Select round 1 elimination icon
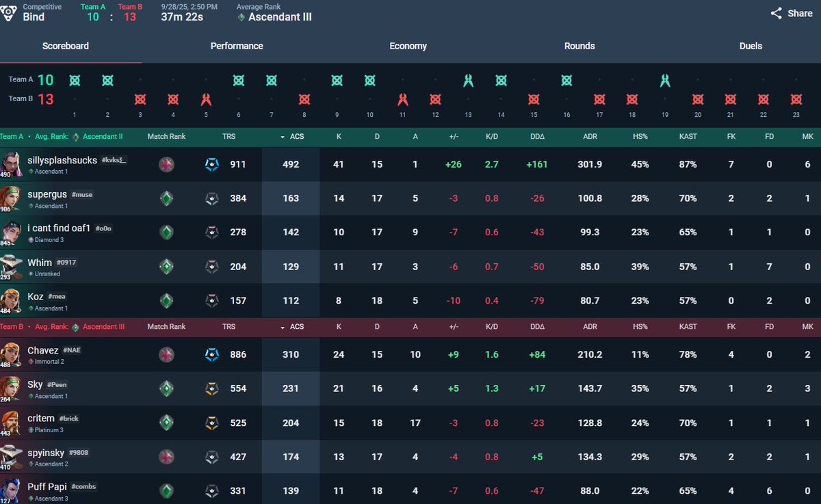Viewport: 821px width, 504px height. coord(75,81)
